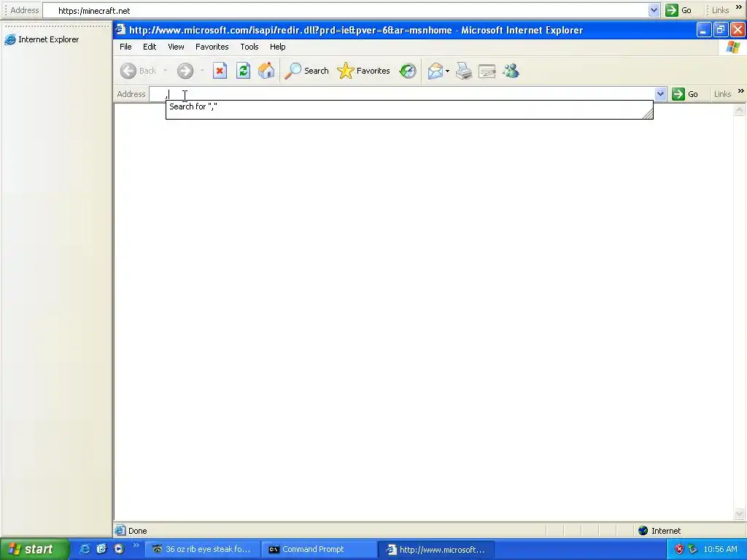Expand the top address bar dropdown arrow
Screen dimensions: 747x560
[x=654, y=10]
